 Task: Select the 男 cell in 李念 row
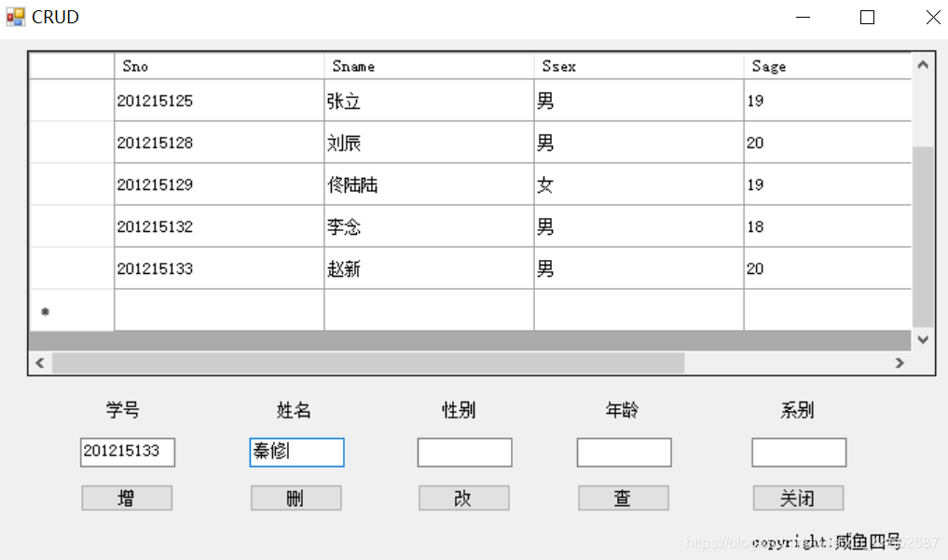[x=639, y=226]
